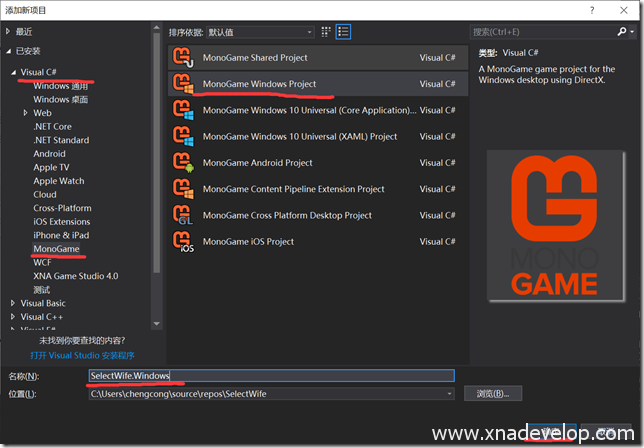
Task: Select the MonoGame iOS Project icon
Action: (183, 241)
